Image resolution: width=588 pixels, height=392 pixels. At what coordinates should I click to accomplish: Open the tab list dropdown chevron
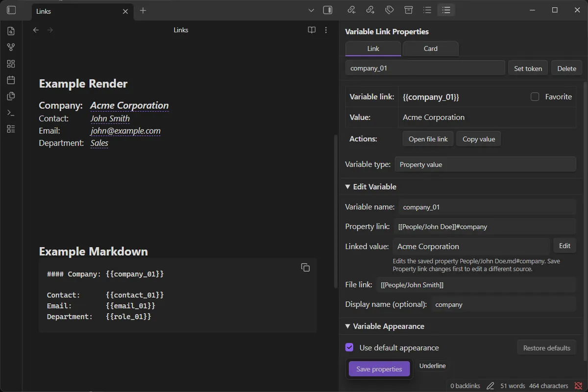tap(311, 10)
